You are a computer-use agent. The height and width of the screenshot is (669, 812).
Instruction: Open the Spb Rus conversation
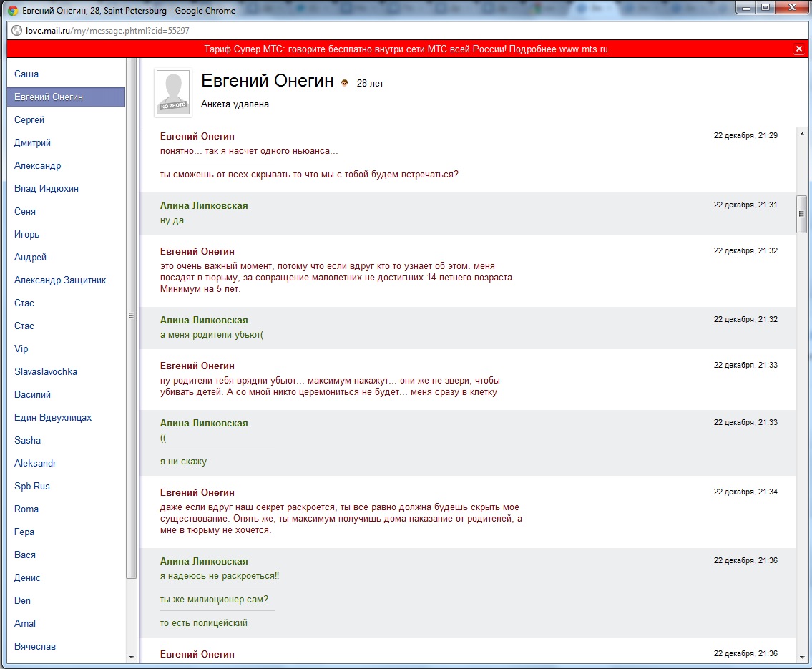point(32,487)
